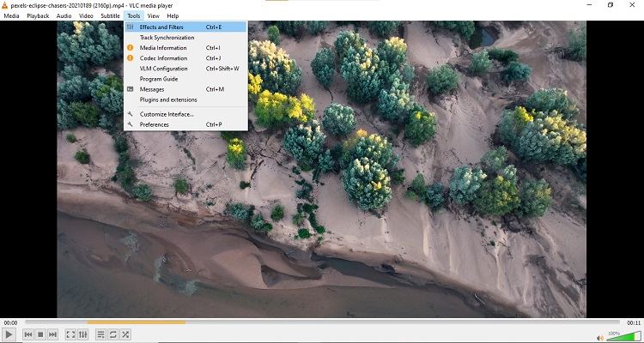Screen dimensions: 644x343
Task: Click the seek bar timeline
Action: coord(322,322)
